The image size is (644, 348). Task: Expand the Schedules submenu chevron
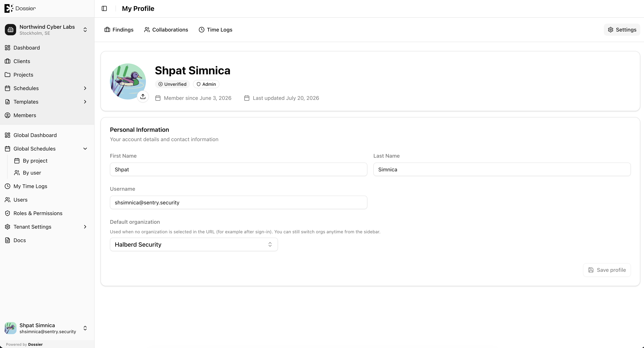pyautogui.click(x=85, y=88)
